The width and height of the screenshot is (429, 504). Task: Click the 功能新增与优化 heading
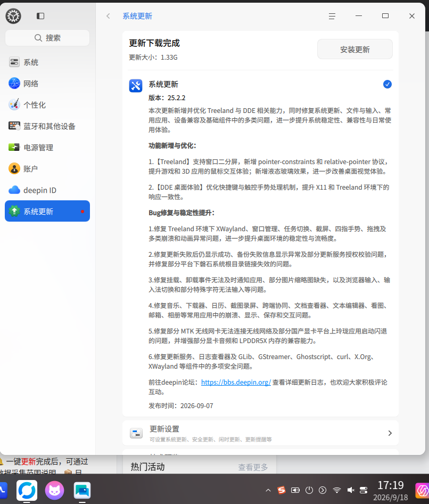coord(172,145)
